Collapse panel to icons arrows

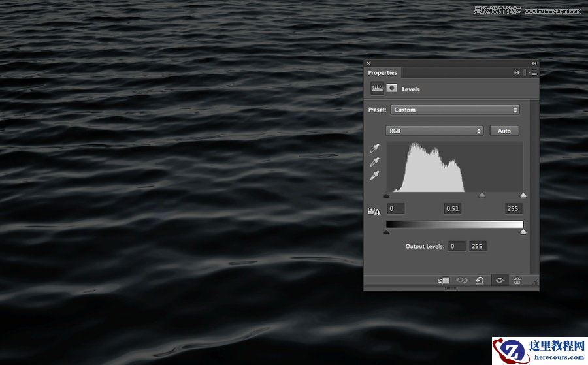(534, 63)
